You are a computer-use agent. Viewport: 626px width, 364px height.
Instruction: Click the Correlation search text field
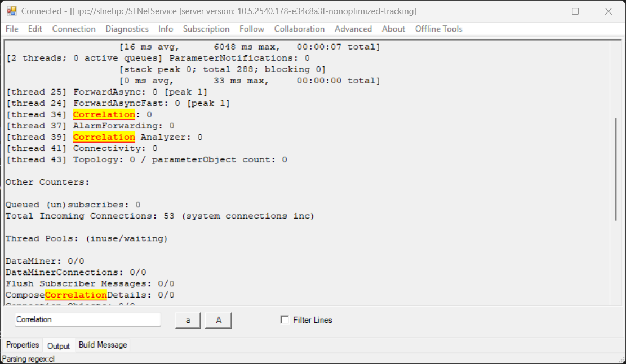click(87, 319)
